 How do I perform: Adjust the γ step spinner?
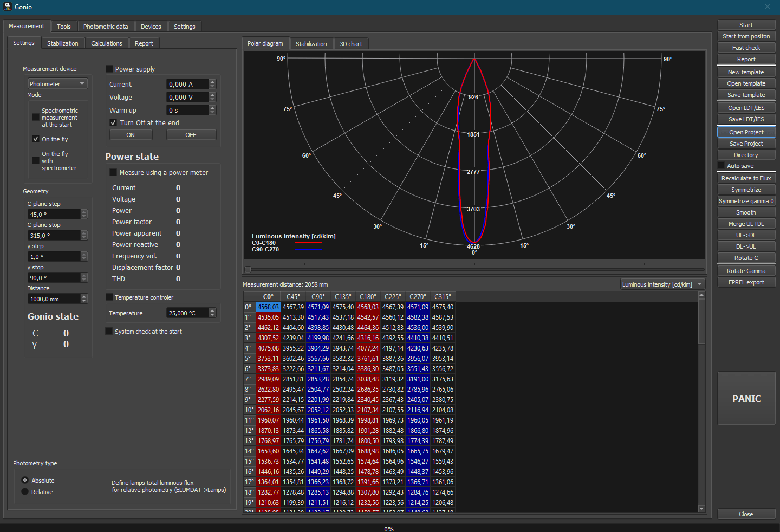point(84,256)
